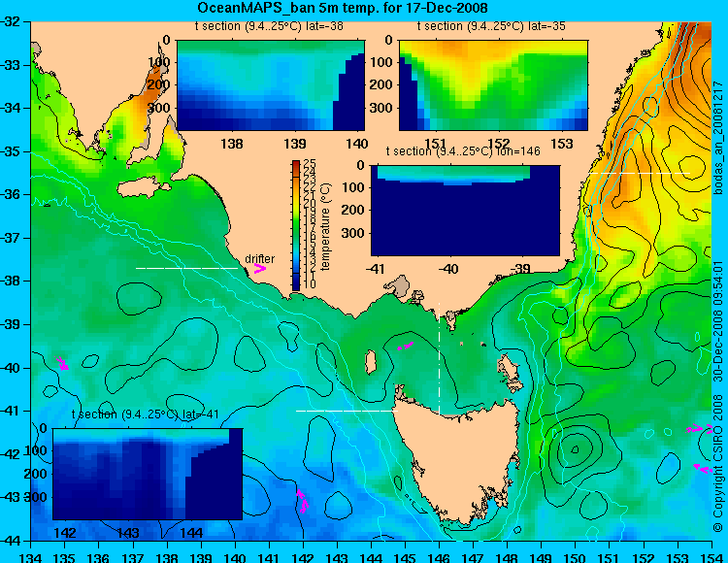Select the magenta drifter marker in Bass Strait
Image resolution: width=728 pixels, height=563 pixels.
pos(406,346)
